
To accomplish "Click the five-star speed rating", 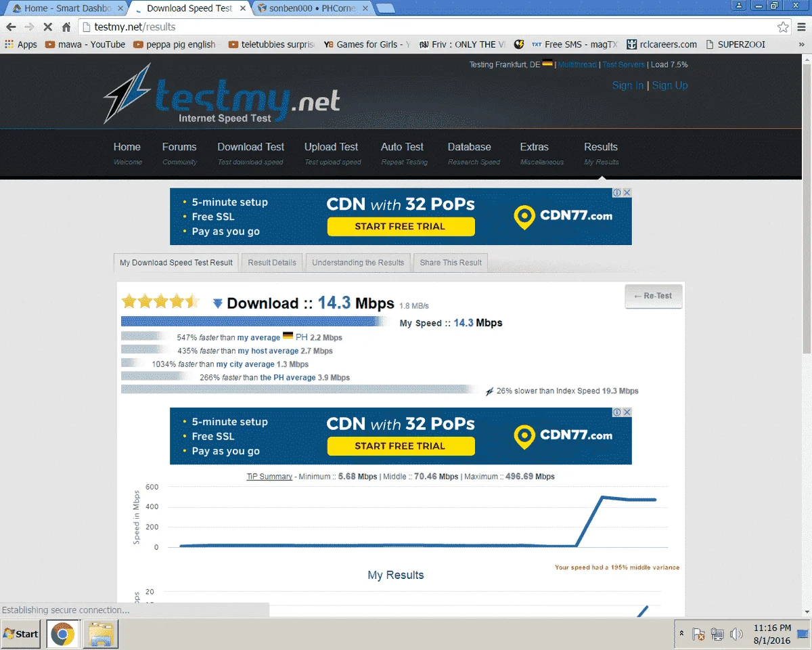I will [160, 301].
